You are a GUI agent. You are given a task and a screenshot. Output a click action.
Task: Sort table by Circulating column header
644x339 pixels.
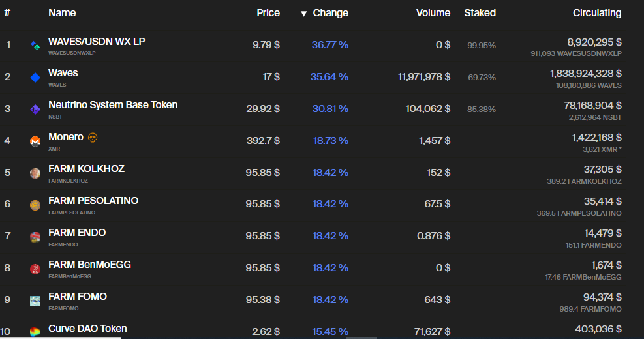[597, 13]
